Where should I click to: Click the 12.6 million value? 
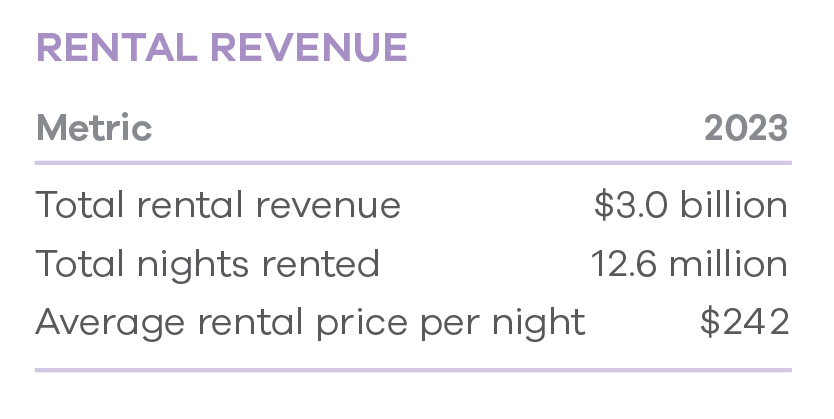click(688, 264)
